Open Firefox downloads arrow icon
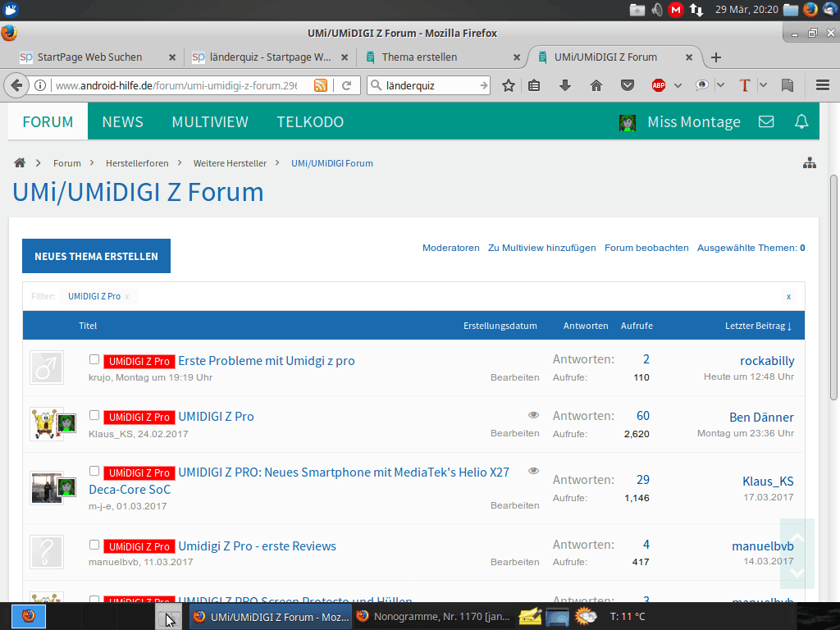Screen dimensions: 840x630 click(x=565, y=85)
